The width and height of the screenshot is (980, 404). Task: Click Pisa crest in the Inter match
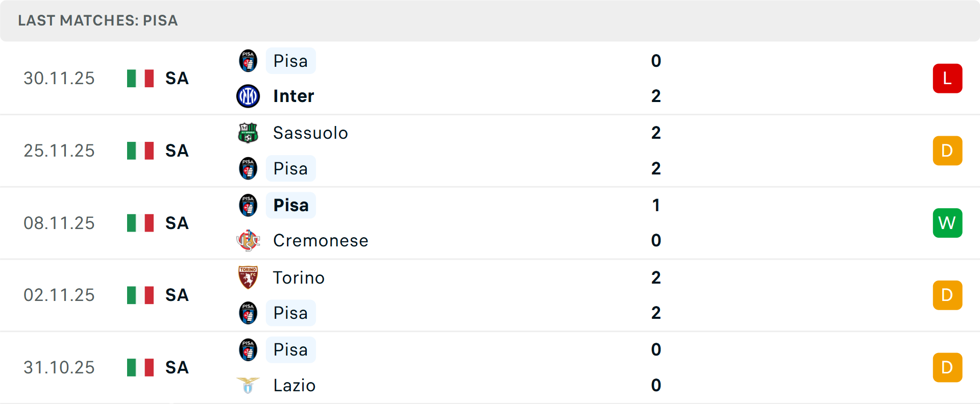[248, 61]
